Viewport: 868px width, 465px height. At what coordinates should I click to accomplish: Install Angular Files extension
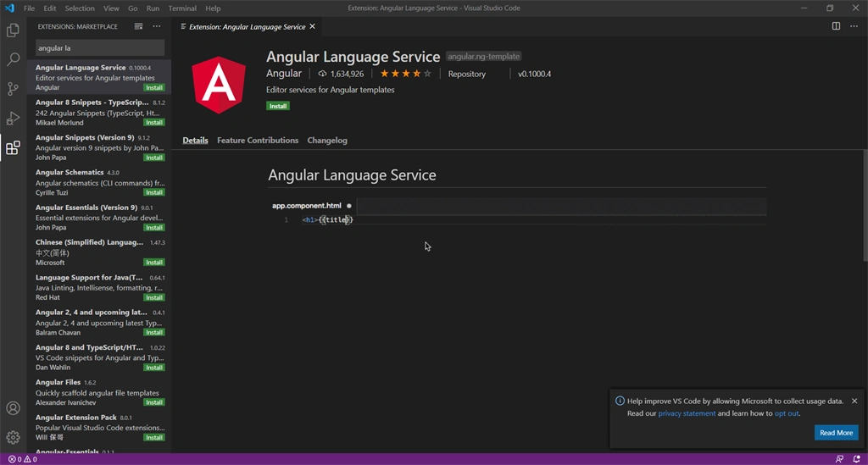pyautogui.click(x=154, y=402)
